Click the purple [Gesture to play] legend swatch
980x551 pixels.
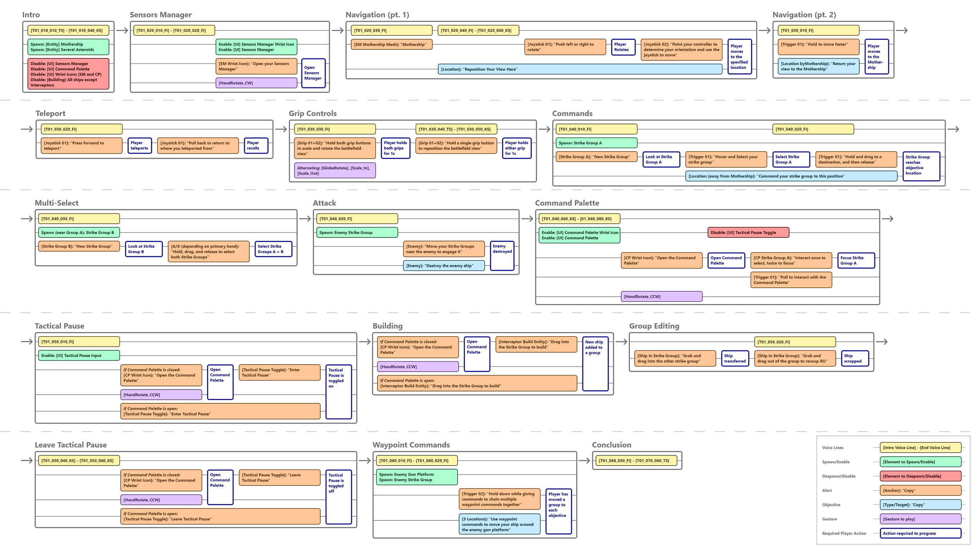click(921, 519)
